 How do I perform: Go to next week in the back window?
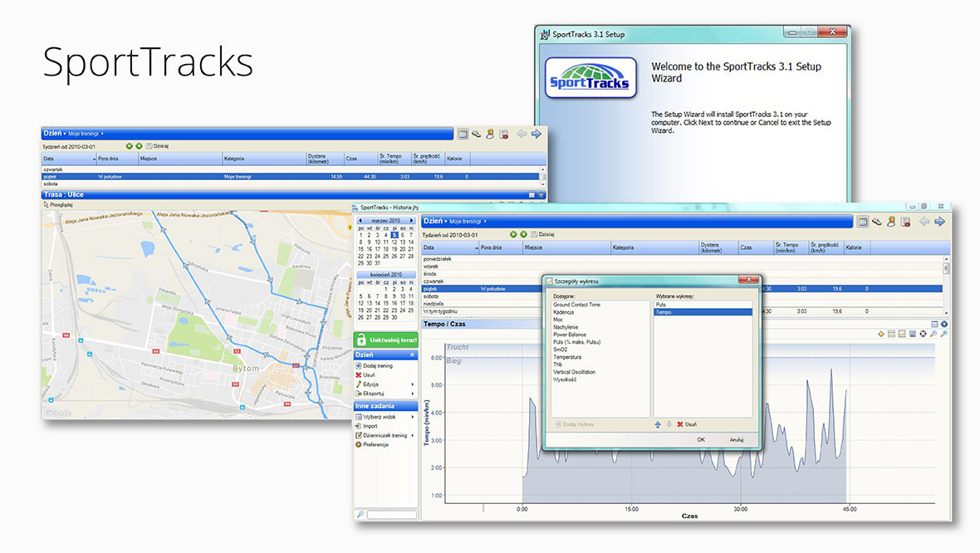[139, 146]
